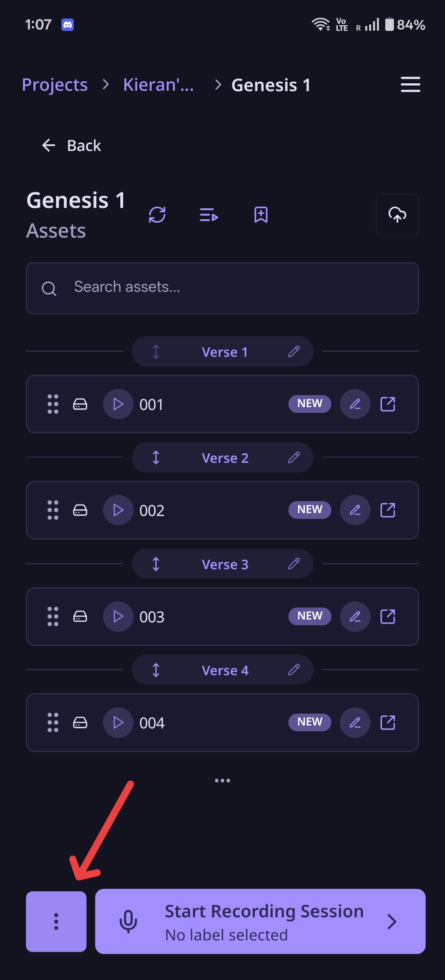
Task: Open the three-dot options button at bottom
Action: (56, 921)
